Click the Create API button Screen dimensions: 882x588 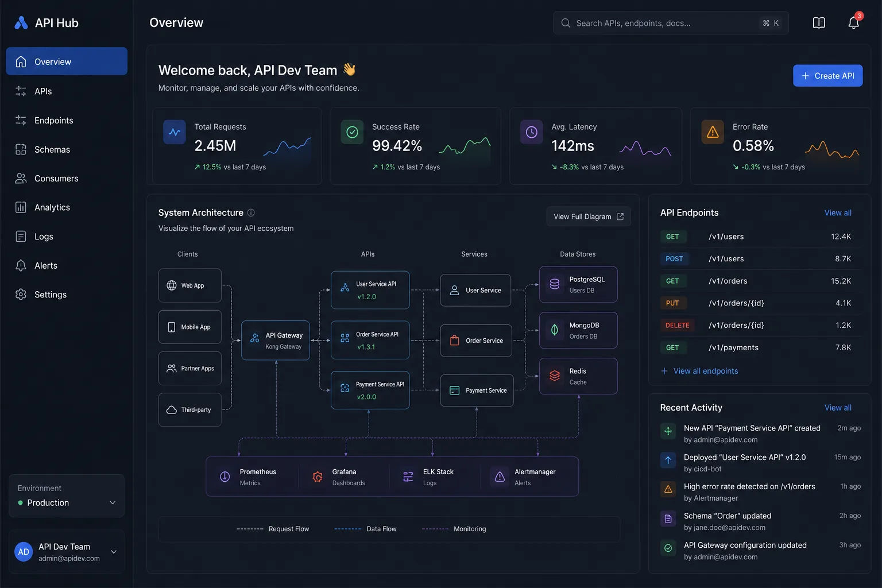pos(827,76)
